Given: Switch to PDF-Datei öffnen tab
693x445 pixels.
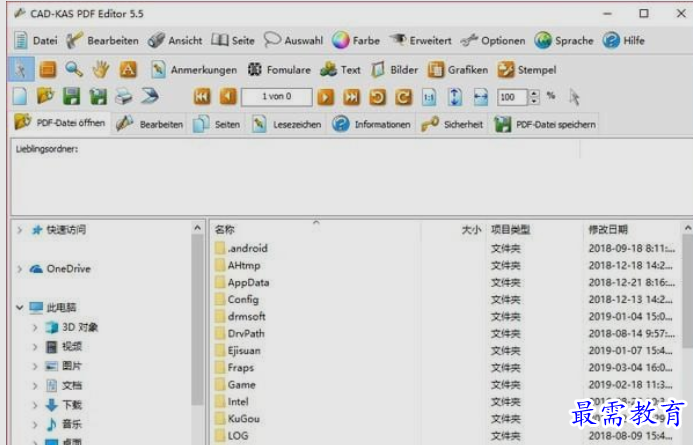Looking at the screenshot, I should (x=60, y=123).
